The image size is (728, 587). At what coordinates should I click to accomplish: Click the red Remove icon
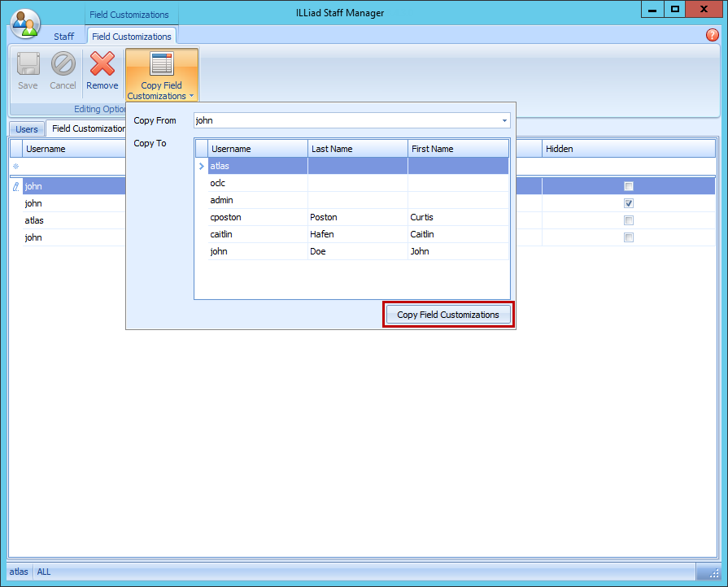102,65
